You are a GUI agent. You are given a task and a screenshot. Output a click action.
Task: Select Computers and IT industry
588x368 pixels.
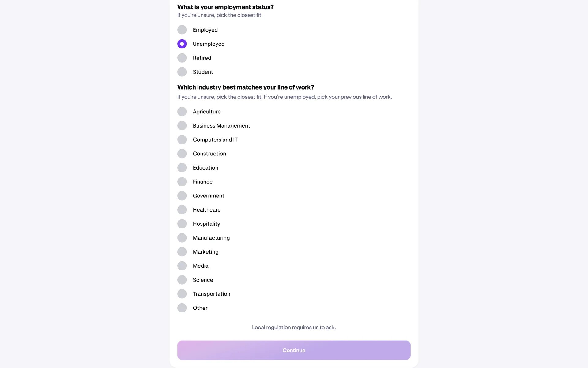(182, 140)
